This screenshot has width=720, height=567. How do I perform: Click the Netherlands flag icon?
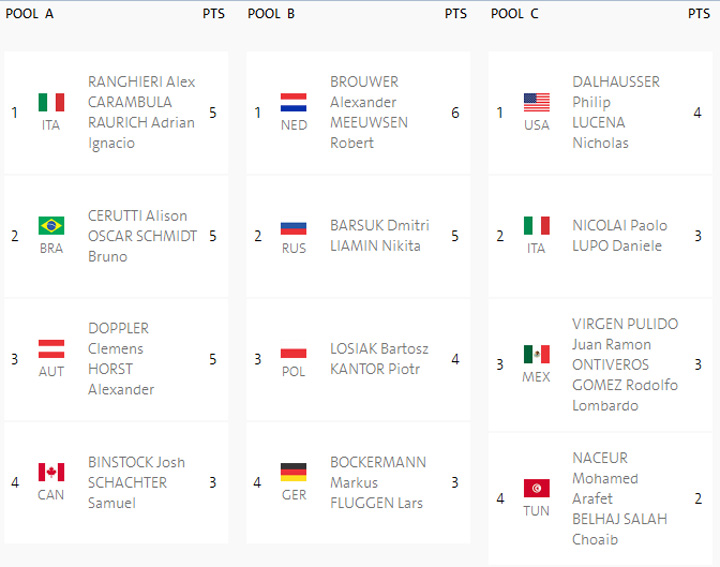tap(293, 102)
